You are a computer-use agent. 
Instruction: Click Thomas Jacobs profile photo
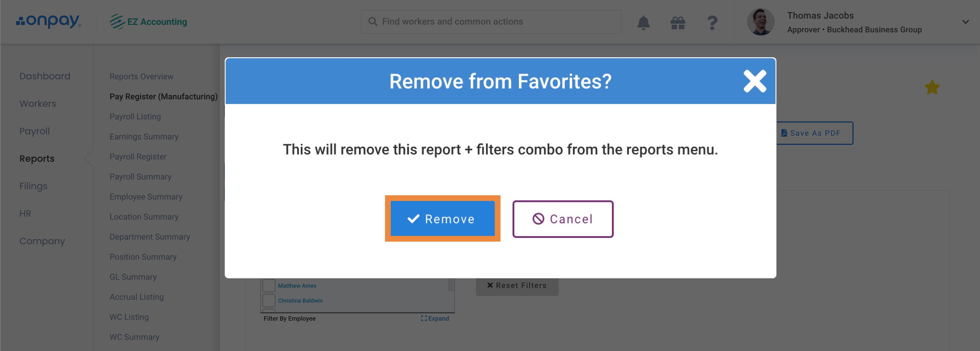click(761, 22)
